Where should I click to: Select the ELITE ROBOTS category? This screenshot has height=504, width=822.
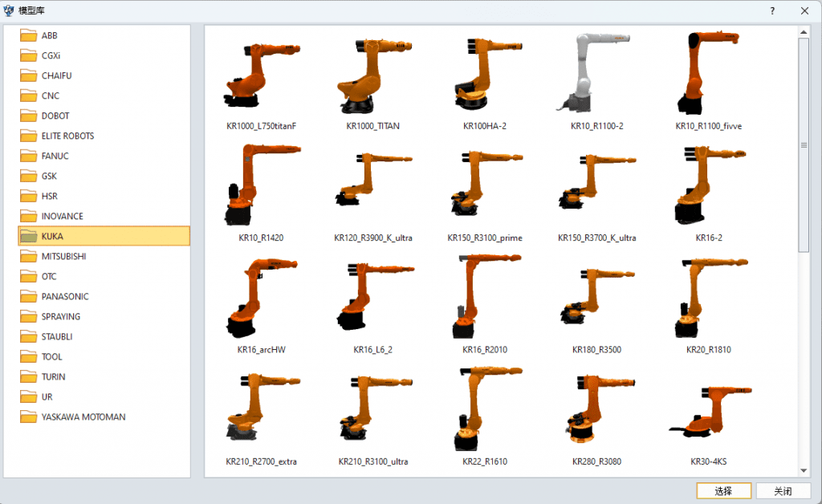[67, 136]
